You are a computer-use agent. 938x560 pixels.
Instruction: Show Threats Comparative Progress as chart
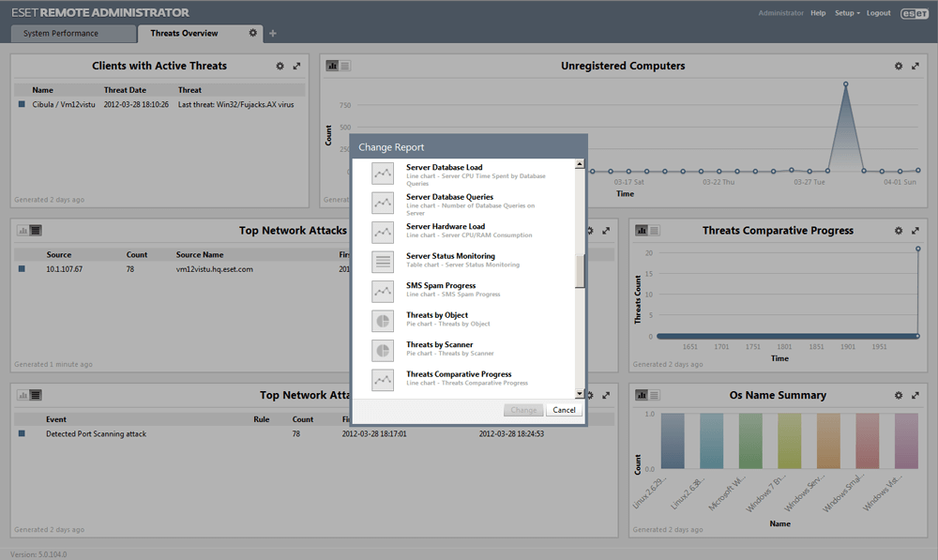click(642, 231)
